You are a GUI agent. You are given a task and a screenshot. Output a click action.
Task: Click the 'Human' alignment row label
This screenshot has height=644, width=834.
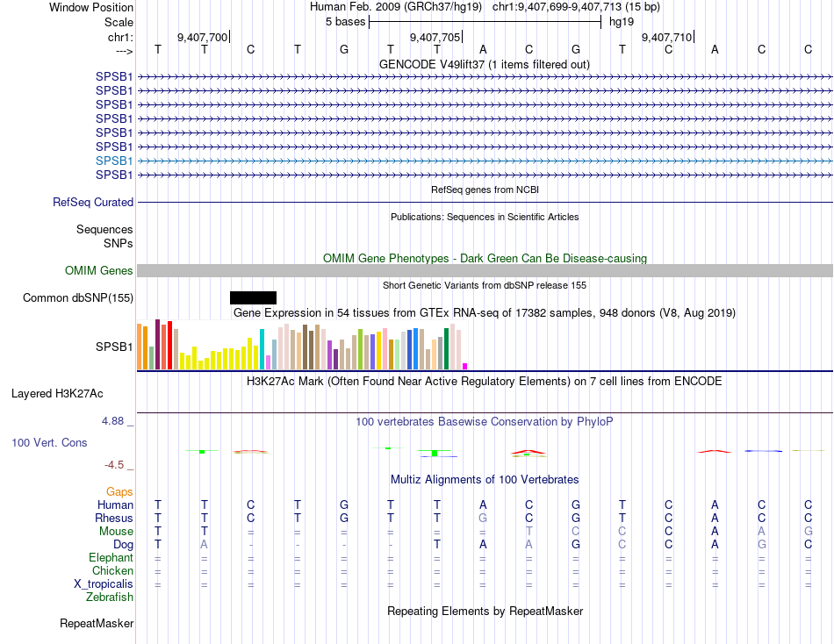tap(115, 504)
